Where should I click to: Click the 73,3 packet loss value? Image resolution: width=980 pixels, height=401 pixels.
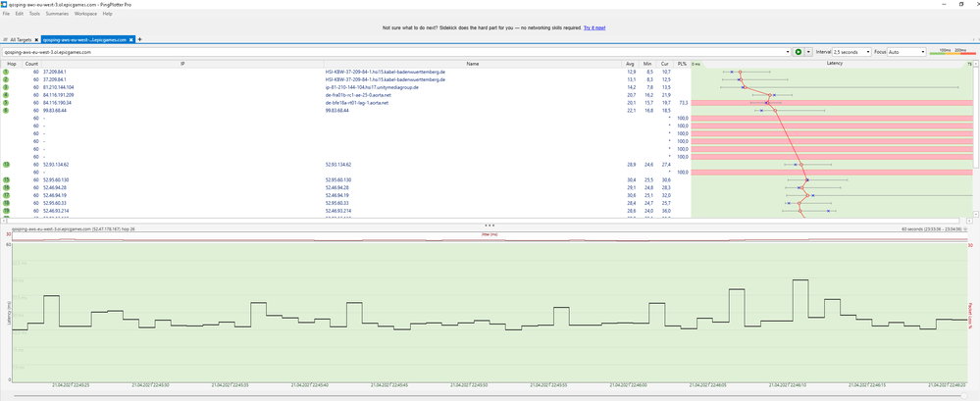tap(684, 103)
